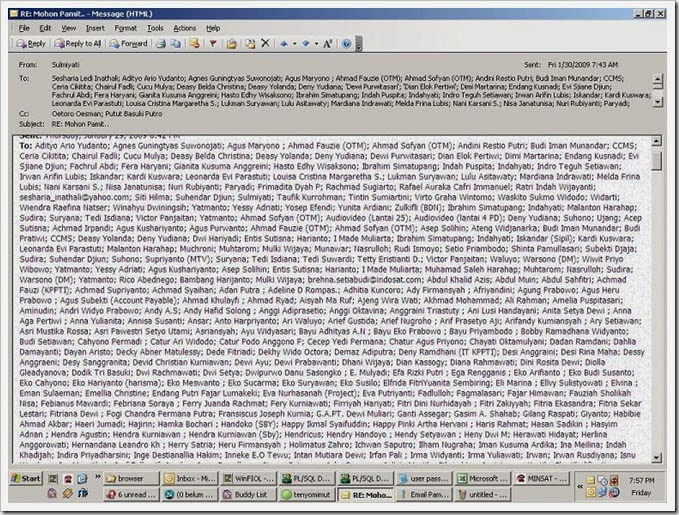Screen dimensions: 679x515
Task: Open the Help menu
Action: (213, 28)
